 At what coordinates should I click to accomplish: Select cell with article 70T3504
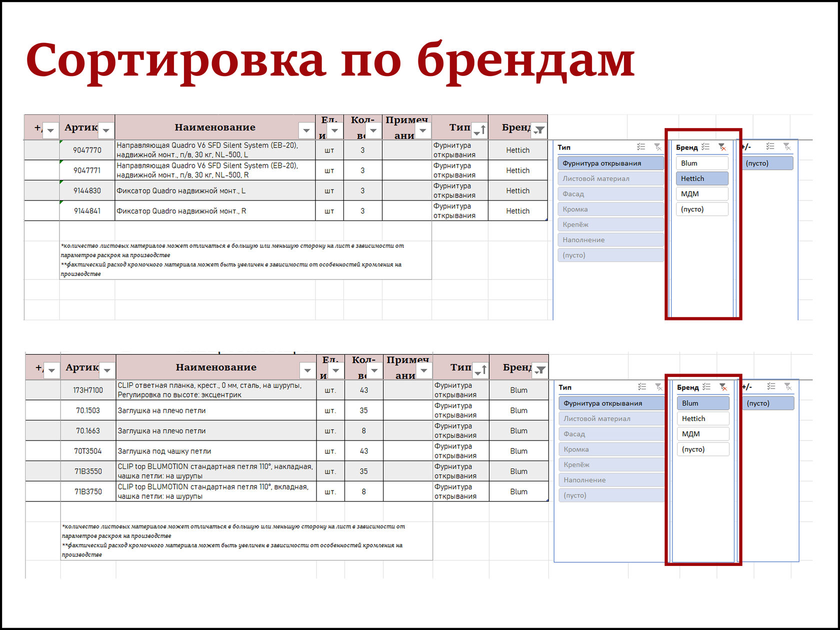coord(88,451)
